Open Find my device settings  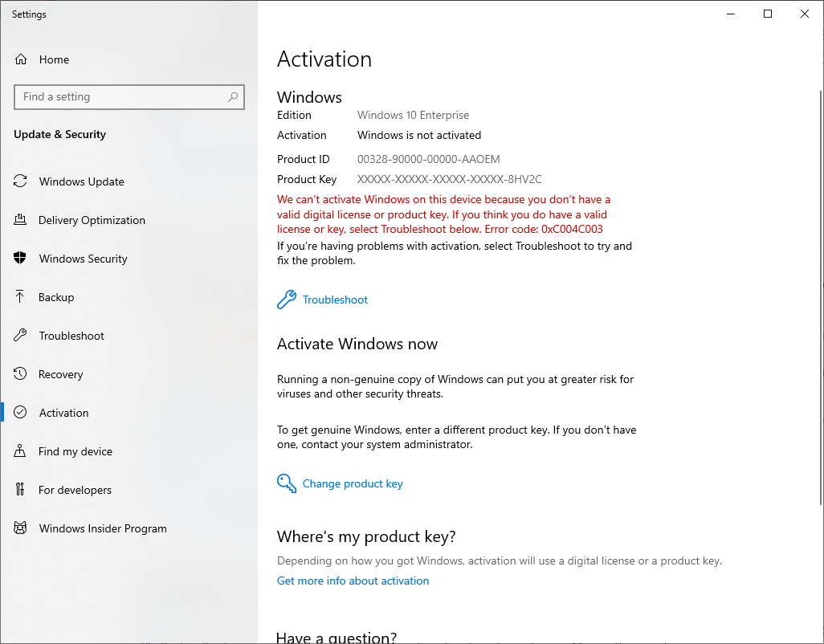(128, 451)
